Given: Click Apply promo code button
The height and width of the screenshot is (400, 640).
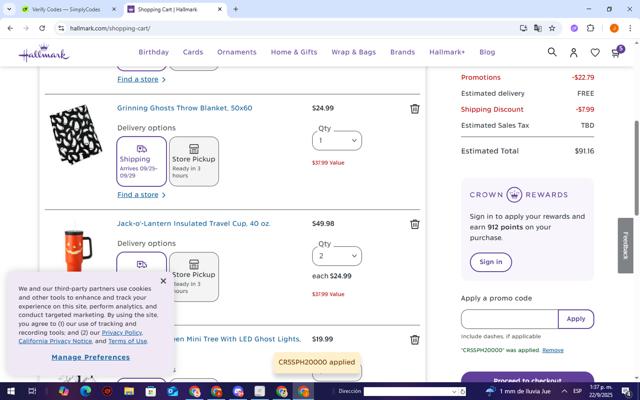Looking at the screenshot, I should [x=576, y=319].
